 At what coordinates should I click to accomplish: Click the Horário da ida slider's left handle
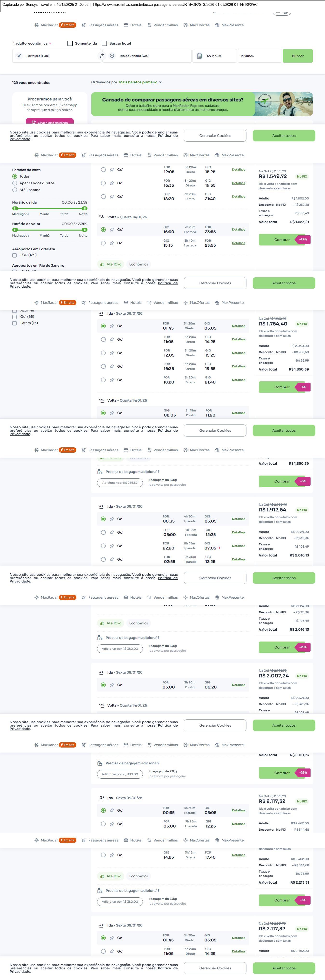tap(15, 208)
